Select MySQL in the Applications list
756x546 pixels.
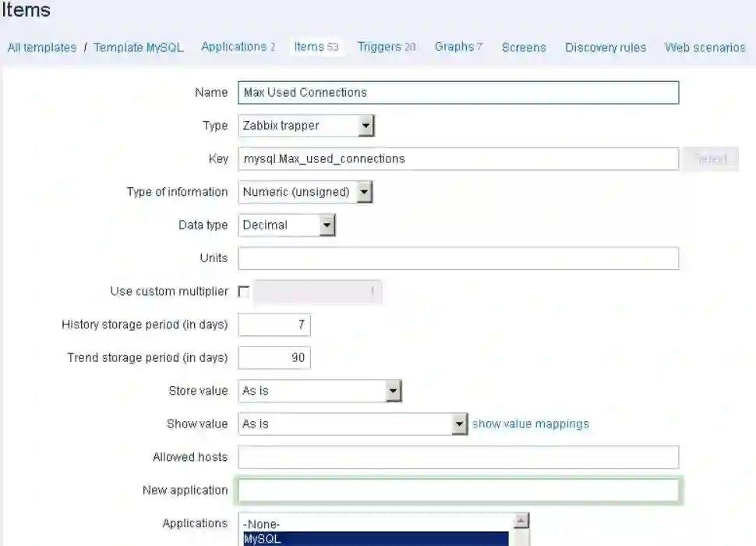pyautogui.click(x=376, y=539)
